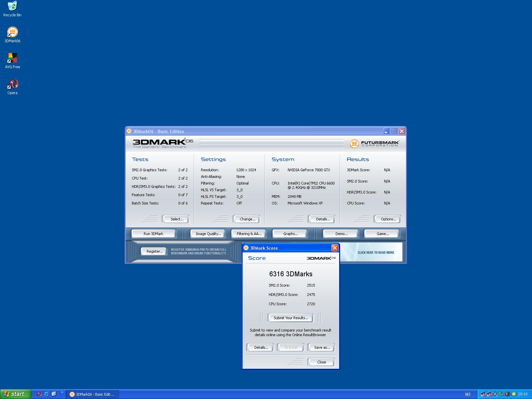Click Select... under Tests
Viewport: 532px width, 399px height.
[175, 219]
